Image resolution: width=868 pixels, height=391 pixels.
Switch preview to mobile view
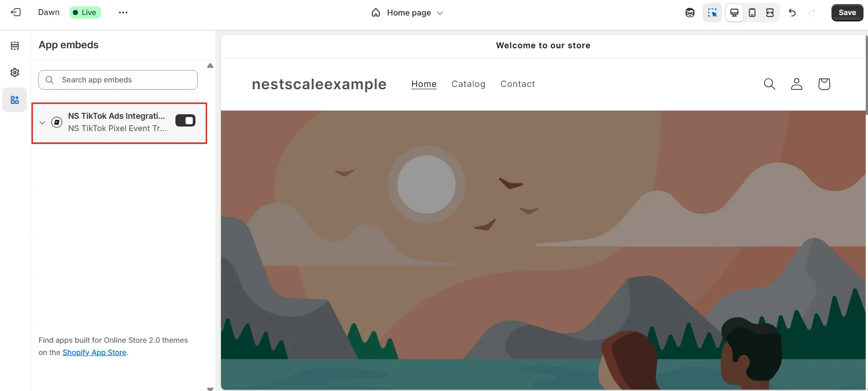[752, 13]
